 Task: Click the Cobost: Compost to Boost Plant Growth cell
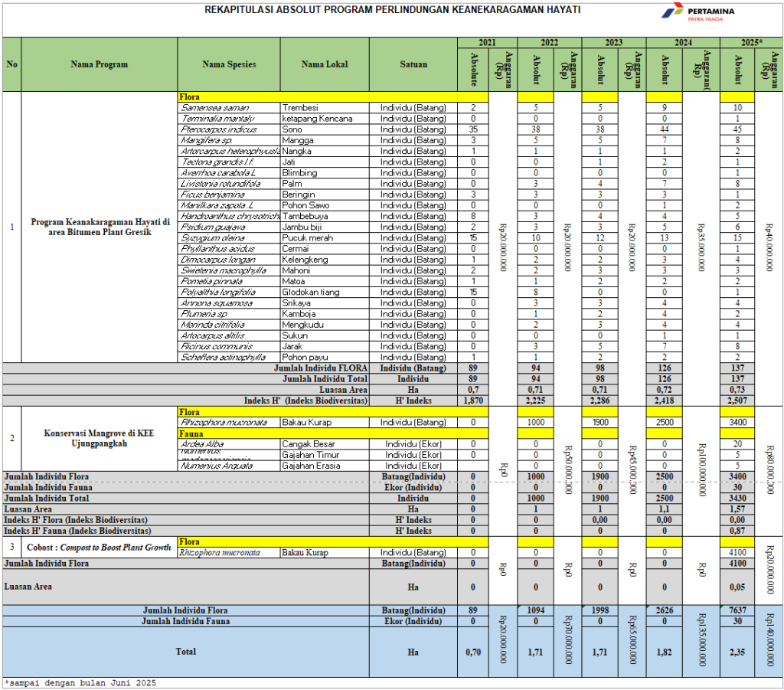(100, 548)
